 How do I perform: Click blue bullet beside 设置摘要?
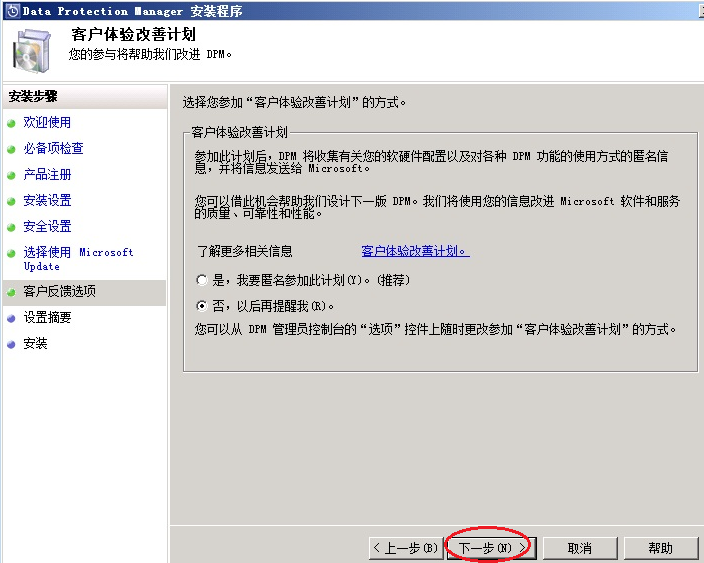(x=11, y=319)
